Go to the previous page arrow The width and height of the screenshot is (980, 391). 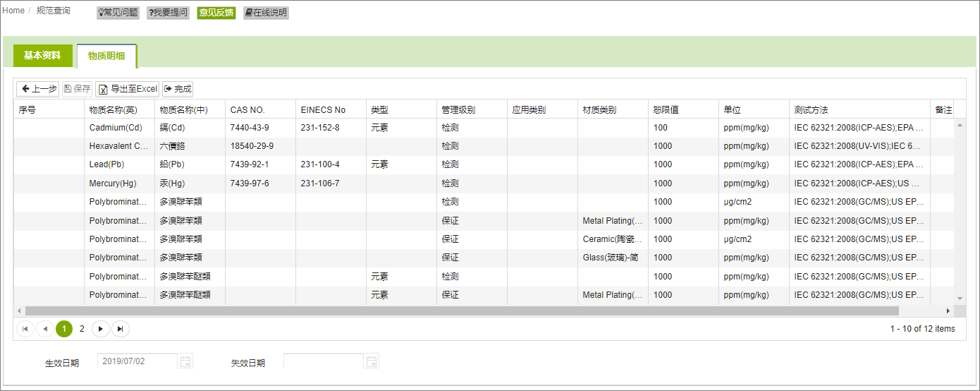tap(44, 329)
